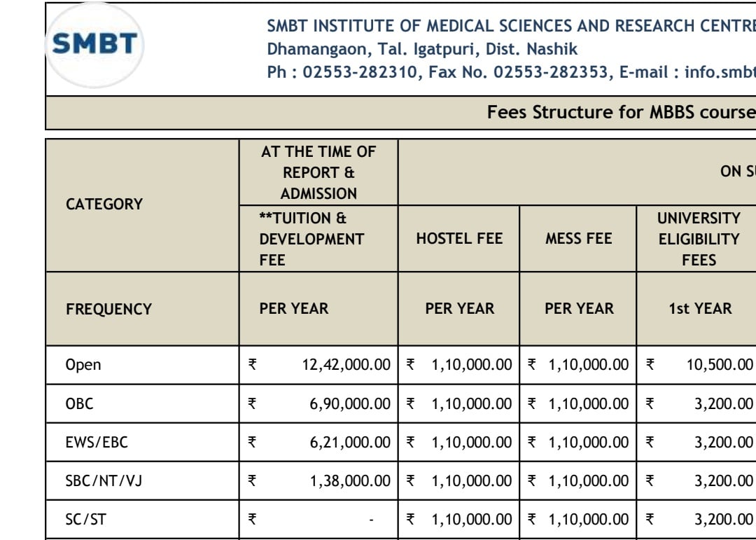This screenshot has width=756, height=540.
Task: Click the SBC/NT/VJ category cell
Action: click(104, 480)
